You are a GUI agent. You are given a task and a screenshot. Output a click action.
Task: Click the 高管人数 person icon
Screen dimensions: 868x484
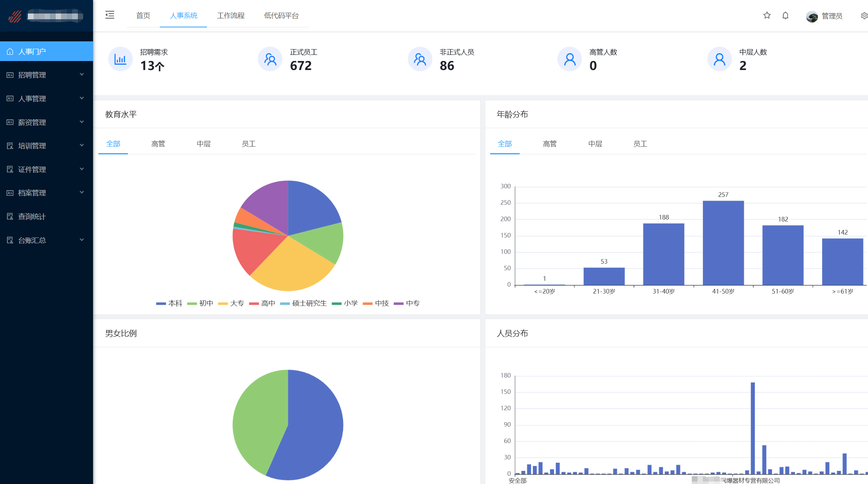[570, 59]
